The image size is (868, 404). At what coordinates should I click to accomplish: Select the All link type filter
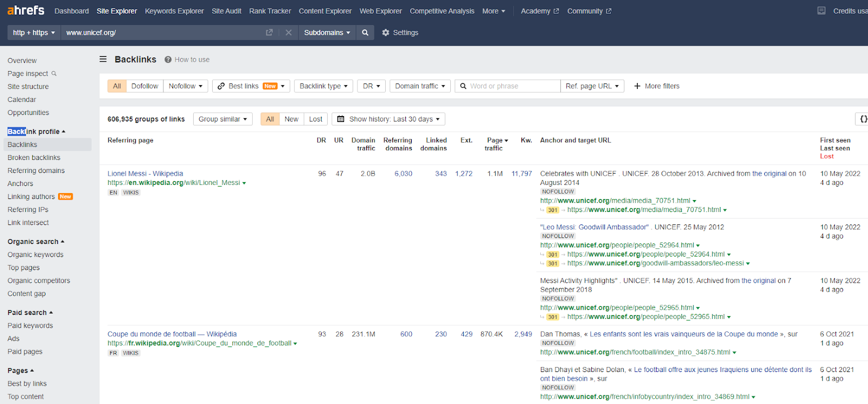(x=117, y=86)
